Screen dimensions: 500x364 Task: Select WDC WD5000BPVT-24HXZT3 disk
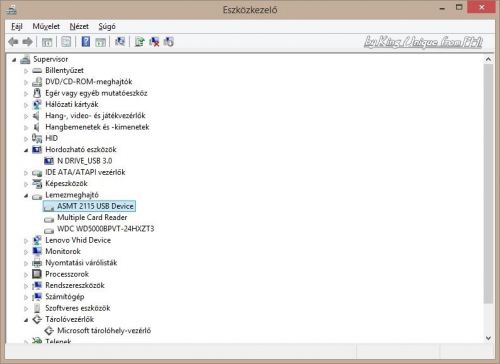[x=106, y=229]
